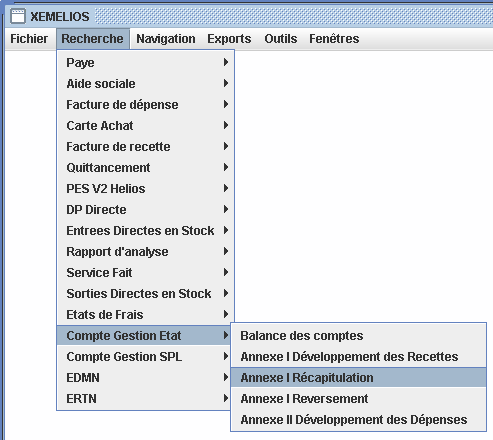Screen dimensions: 493x440
Task: Click the submenu arrow beside Etats de Frais
Action: [x=226, y=314]
